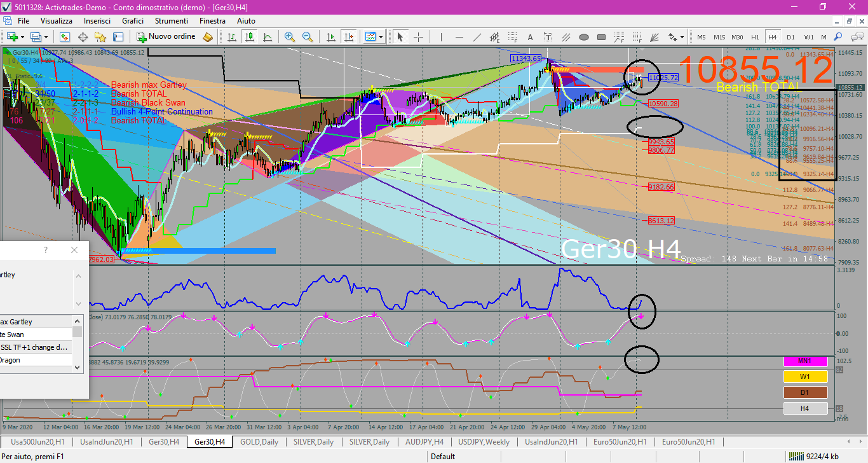Select the text label 'T' tool
Image resolution: width=868 pixels, height=463 pixels.
(x=548, y=37)
